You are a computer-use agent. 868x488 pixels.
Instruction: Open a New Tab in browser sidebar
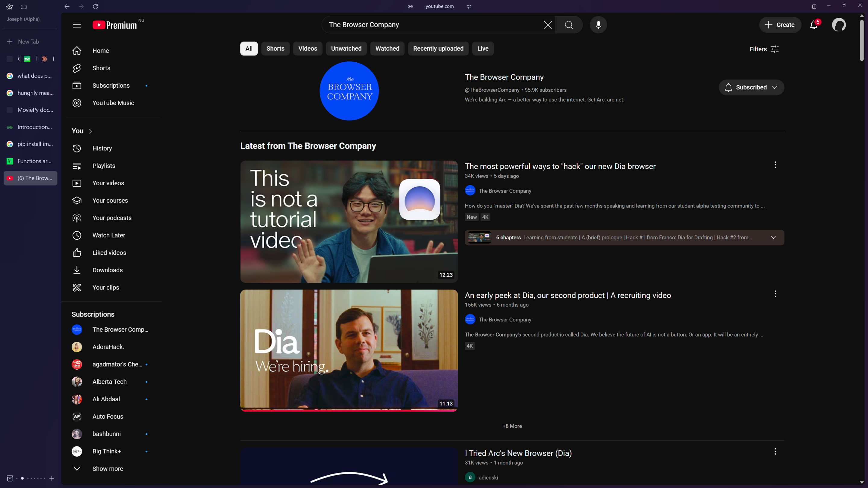pyautogui.click(x=30, y=42)
